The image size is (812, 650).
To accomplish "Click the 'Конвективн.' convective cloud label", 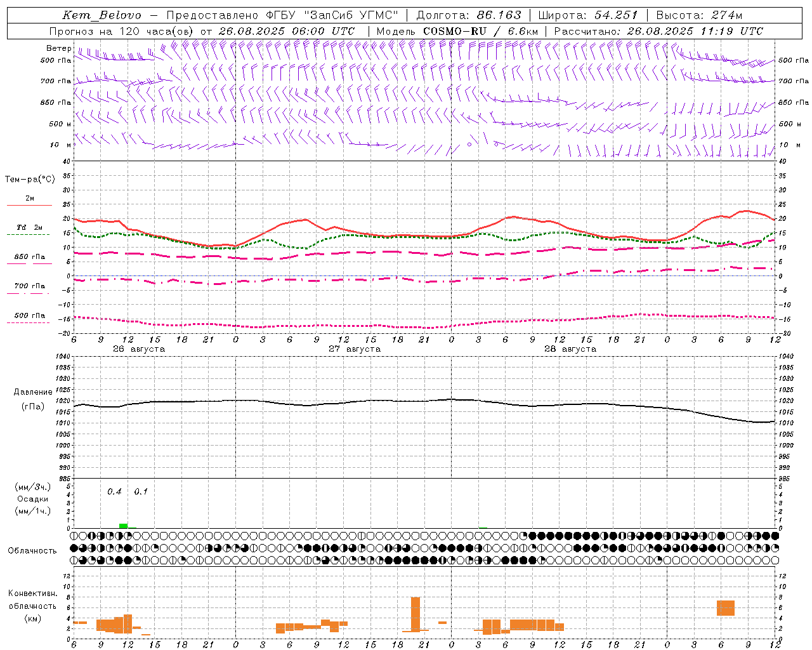I will point(33,594).
